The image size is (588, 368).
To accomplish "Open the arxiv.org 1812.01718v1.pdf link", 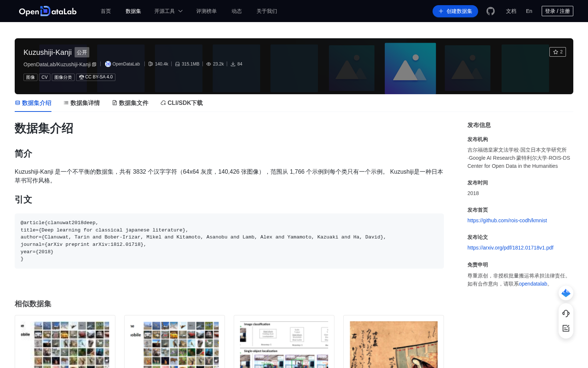I will click(x=510, y=248).
